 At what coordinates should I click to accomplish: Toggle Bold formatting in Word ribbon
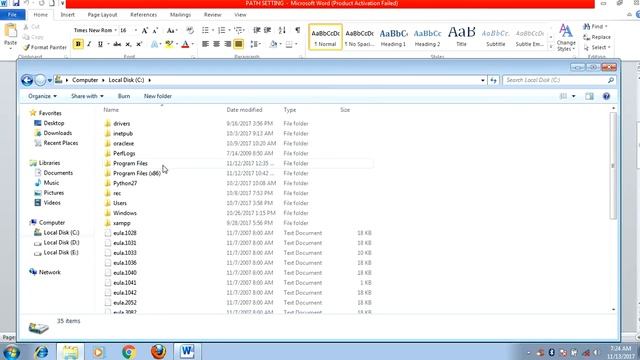[x=78, y=44]
